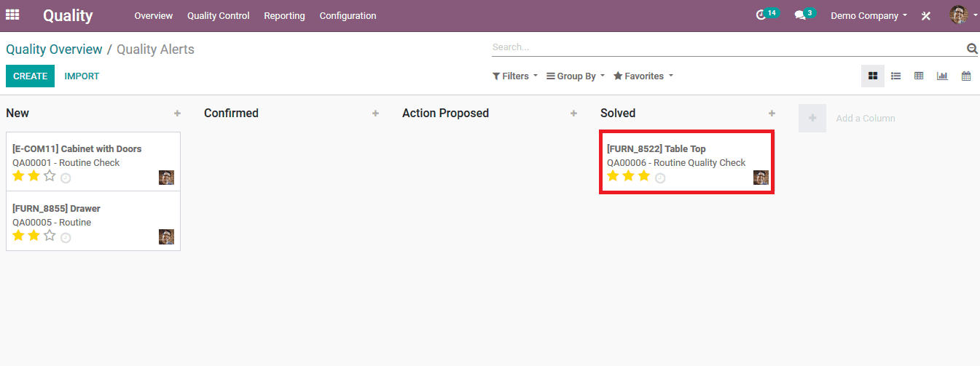Click QA00005 - Routine text
The width and height of the screenshot is (980, 366).
(52, 223)
